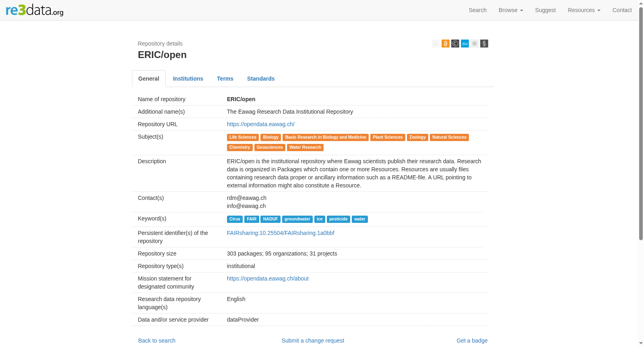
Task: Click Submit a change request
Action: click(313, 341)
